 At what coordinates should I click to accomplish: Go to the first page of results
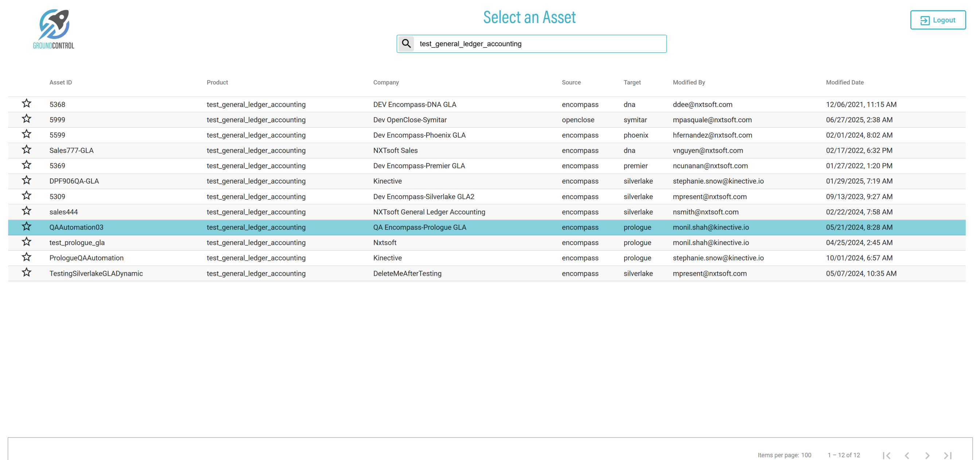886,455
